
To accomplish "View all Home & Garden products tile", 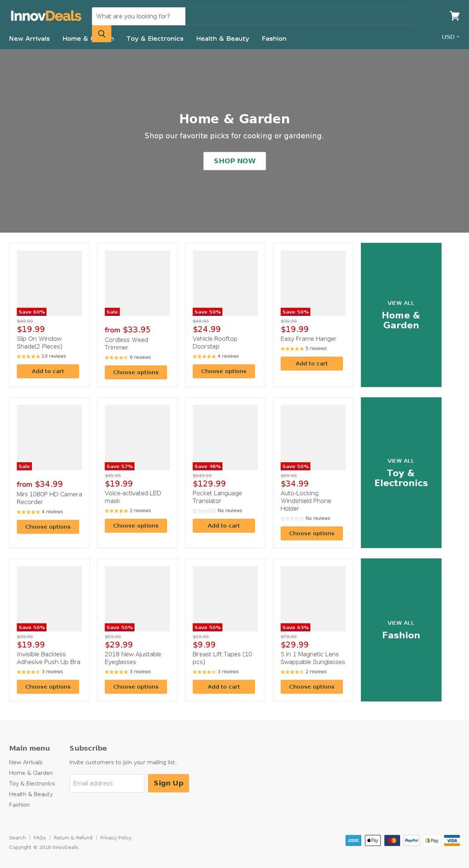I will click(x=401, y=315).
